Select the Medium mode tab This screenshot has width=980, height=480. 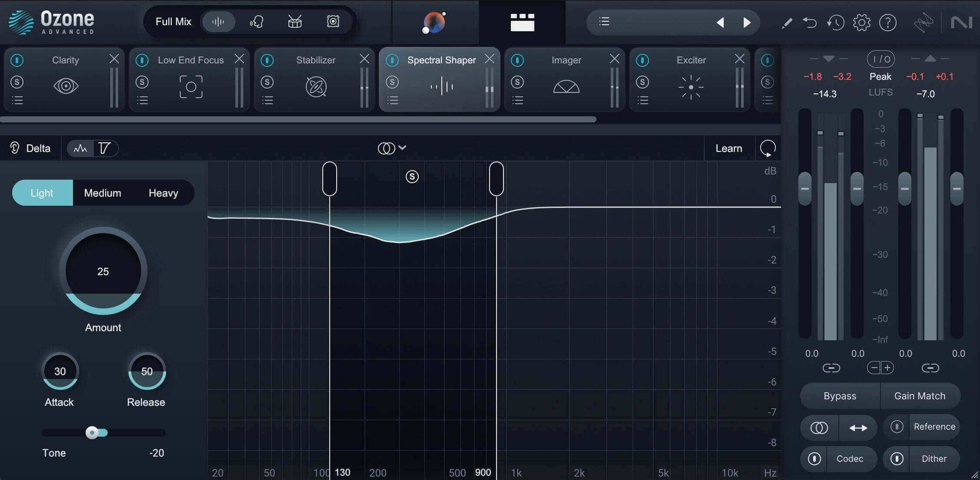click(x=103, y=193)
